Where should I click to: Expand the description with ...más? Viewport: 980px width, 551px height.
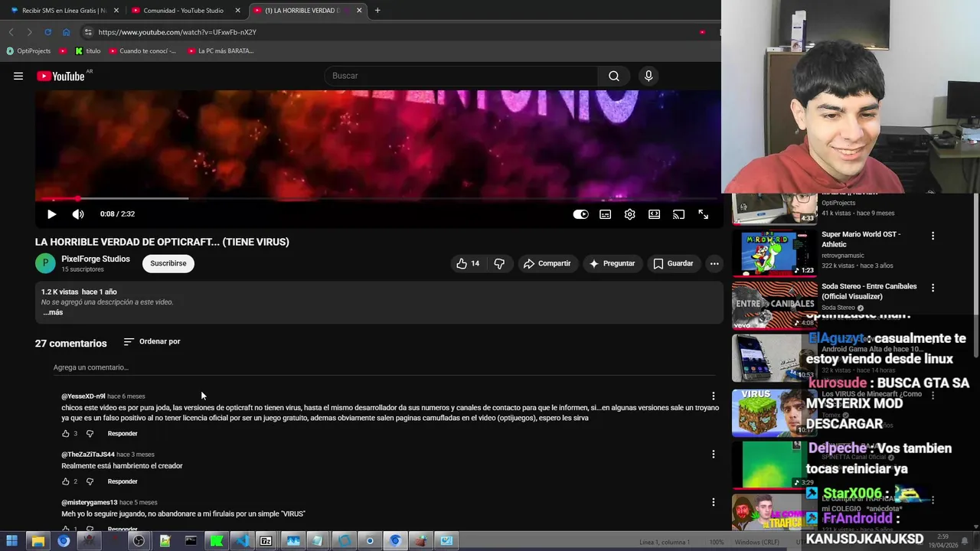tap(52, 312)
